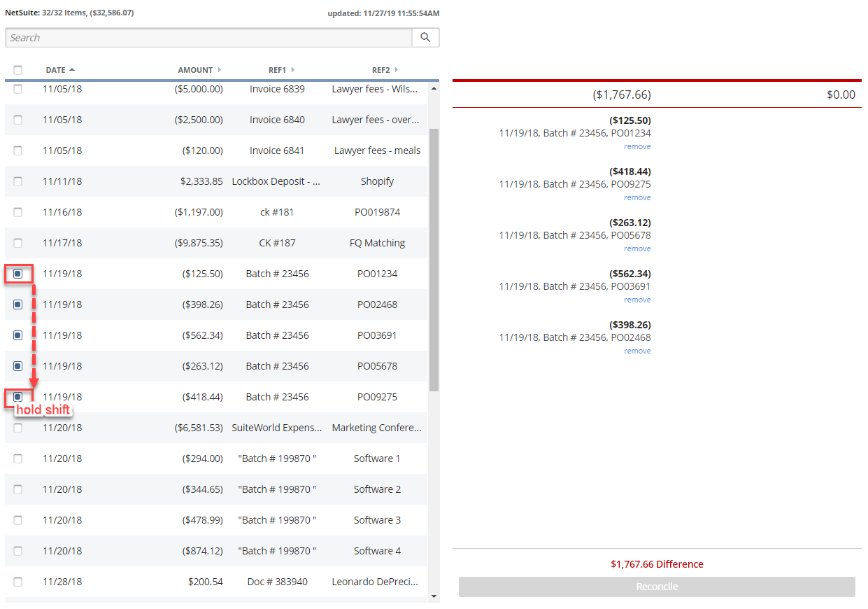Remove the ($418.44) PO09275 matched item
Viewport: 868px width, 609px height.
pyautogui.click(x=637, y=197)
